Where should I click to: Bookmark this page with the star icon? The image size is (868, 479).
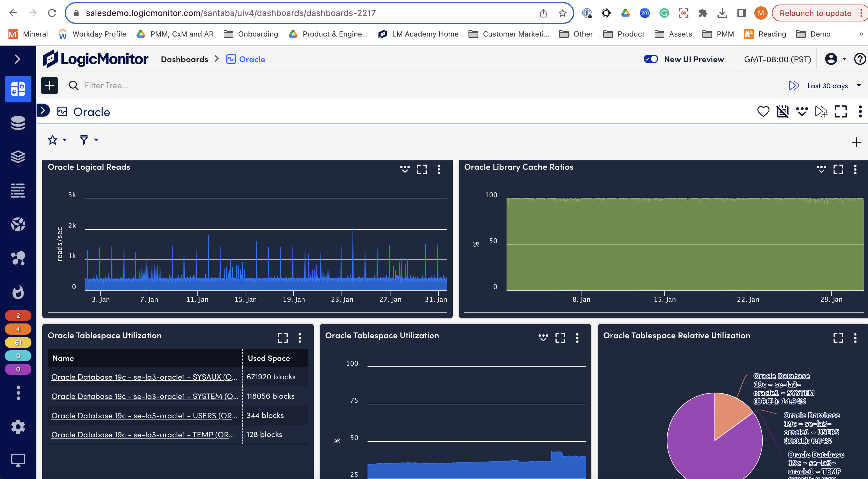(562, 13)
